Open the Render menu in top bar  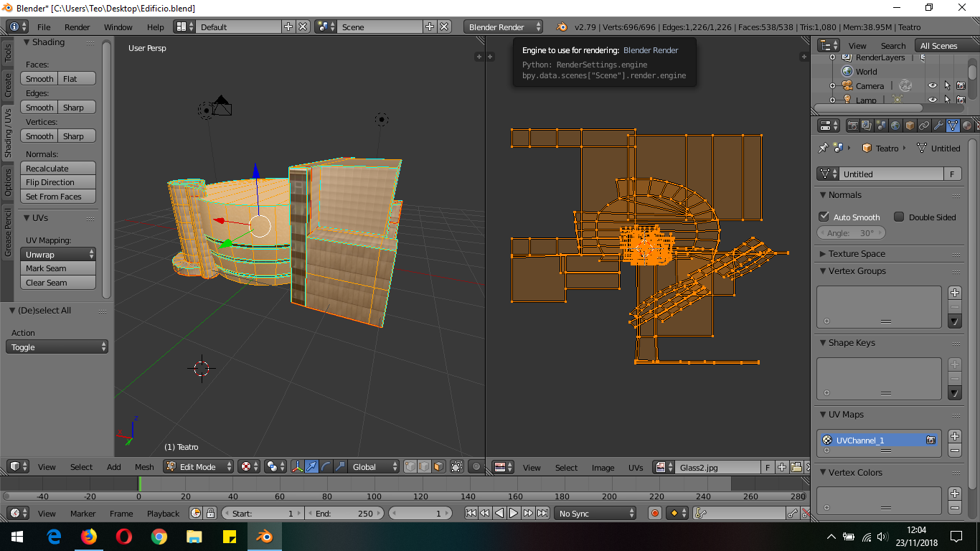pyautogui.click(x=77, y=27)
